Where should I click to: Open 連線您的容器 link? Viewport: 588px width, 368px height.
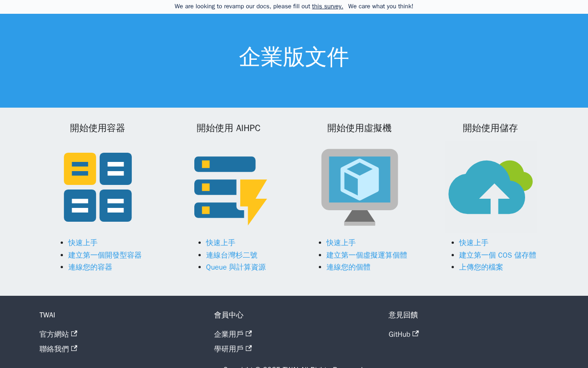coord(90,267)
